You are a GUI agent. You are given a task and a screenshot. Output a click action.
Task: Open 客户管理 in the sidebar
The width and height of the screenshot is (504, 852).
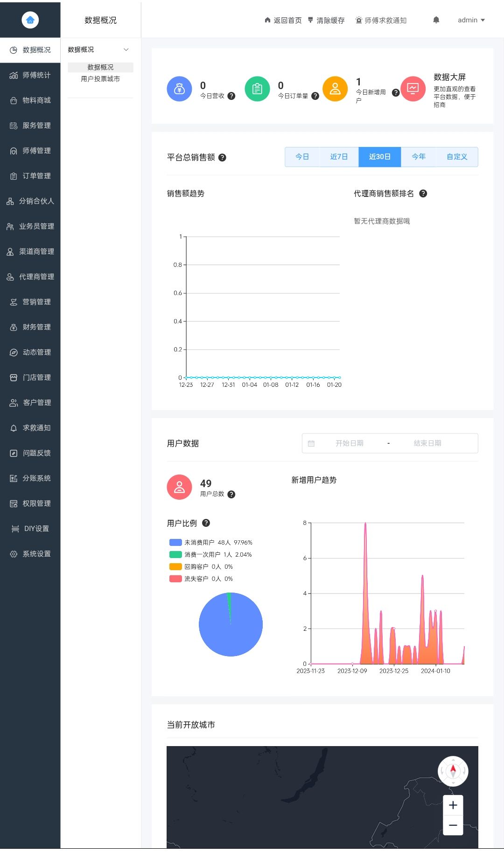click(30, 403)
